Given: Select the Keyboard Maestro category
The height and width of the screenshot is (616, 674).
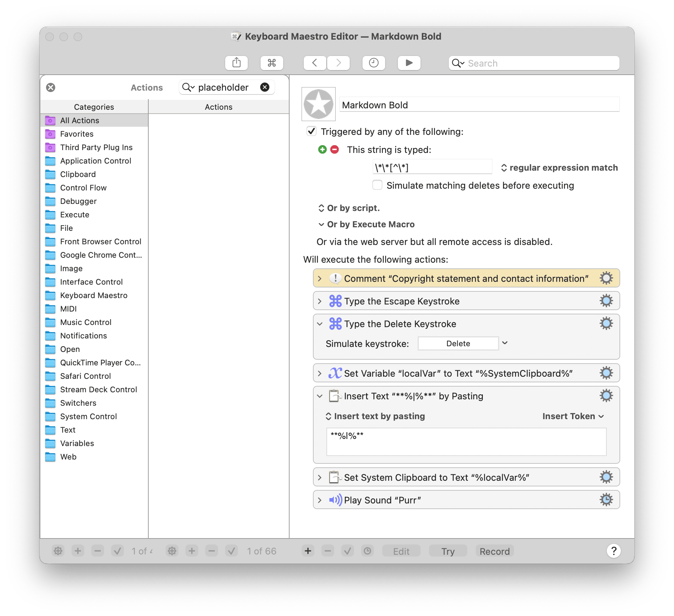Looking at the screenshot, I should (94, 295).
